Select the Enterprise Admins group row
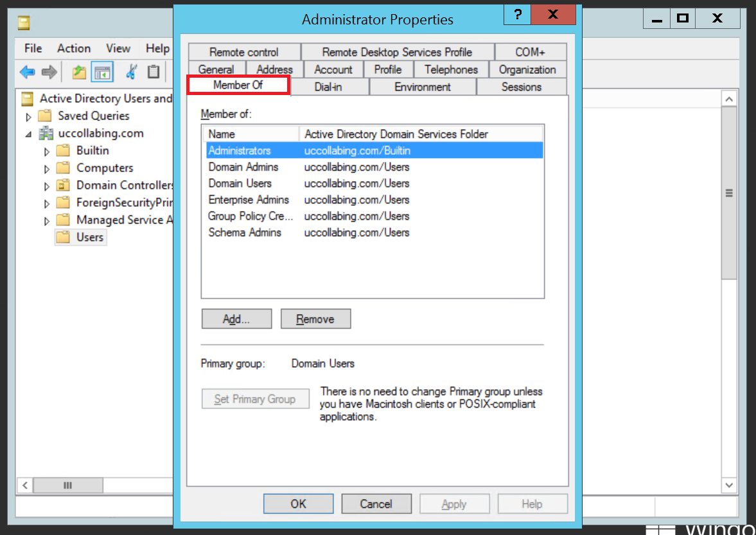The width and height of the screenshot is (756, 535). [374, 200]
